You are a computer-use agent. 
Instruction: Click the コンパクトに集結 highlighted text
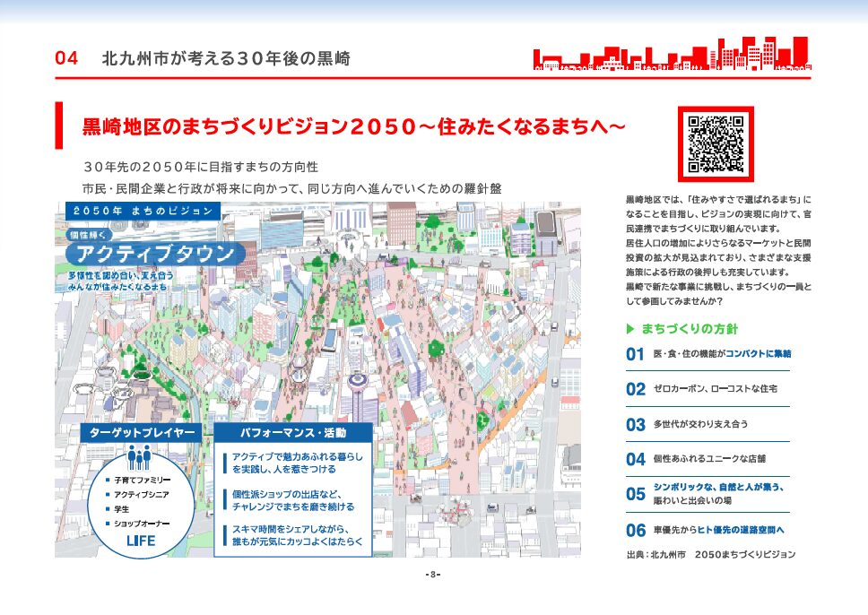tap(758, 353)
